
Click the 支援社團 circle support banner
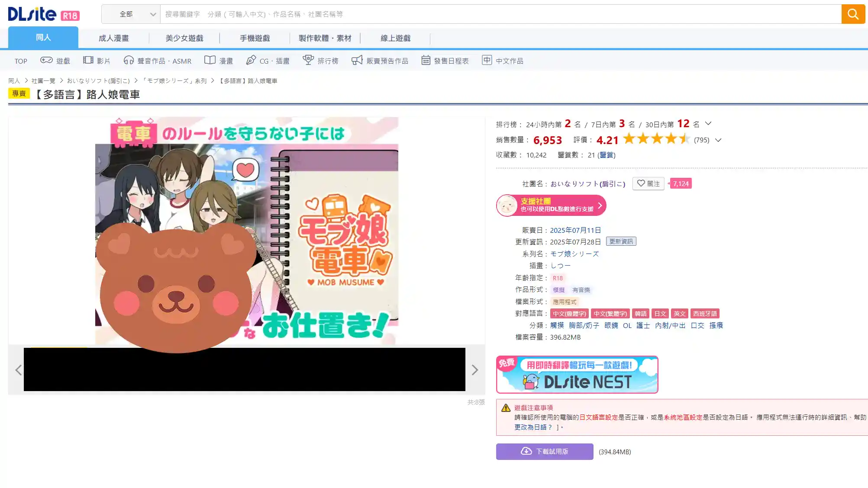551,205
